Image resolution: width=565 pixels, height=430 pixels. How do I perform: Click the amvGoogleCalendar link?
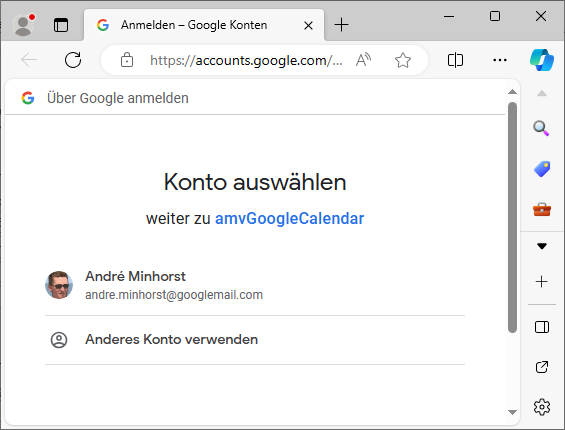(x=289, y=219)
